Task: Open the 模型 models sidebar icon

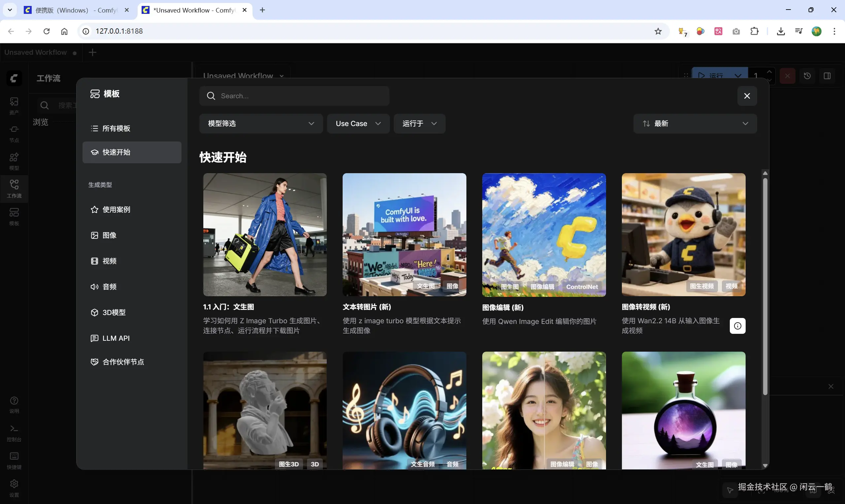Action: (14, 161)
